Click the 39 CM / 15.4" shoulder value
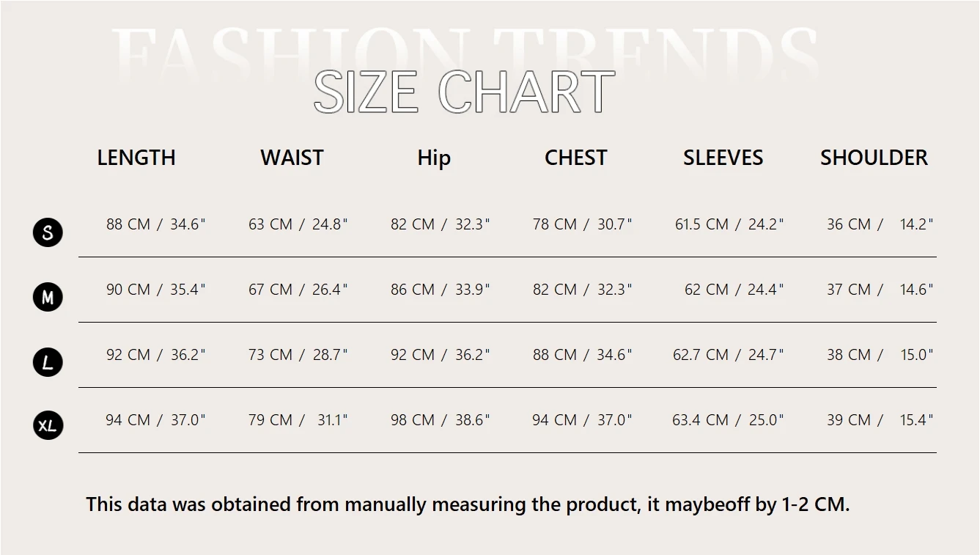The width and height of the screenshot is (980, 555). [x=880, y=420]
